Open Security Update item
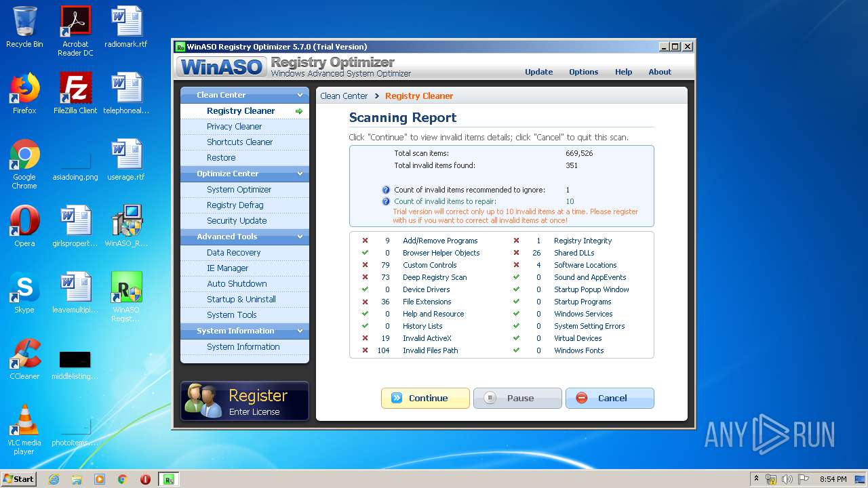 pyautogui.click(x=245, y=220)
